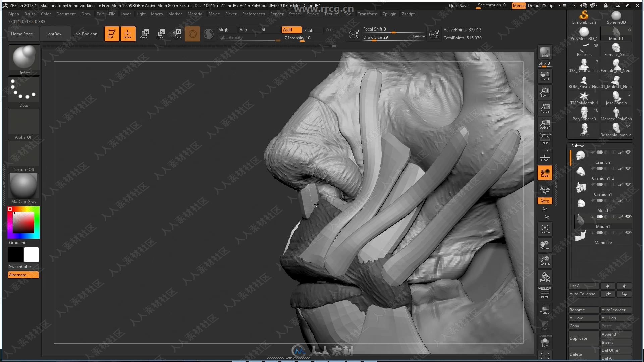The height and width of the screenshot is (362, 644).
Task: Select the Move tool in toolbar
Action: pos(143,33)
